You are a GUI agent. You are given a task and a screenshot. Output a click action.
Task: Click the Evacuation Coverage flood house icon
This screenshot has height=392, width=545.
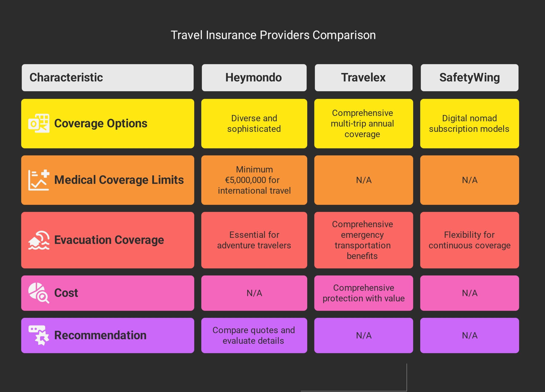click(39, 240)
